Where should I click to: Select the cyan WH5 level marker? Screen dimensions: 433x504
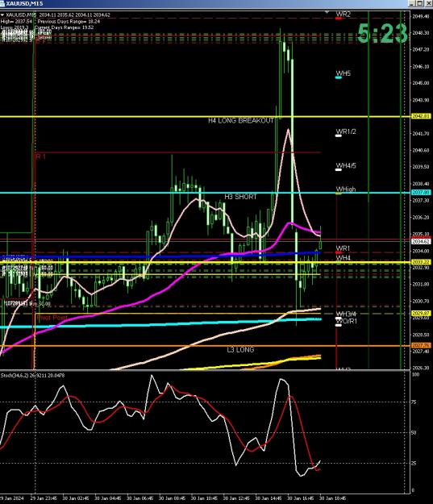339,77
